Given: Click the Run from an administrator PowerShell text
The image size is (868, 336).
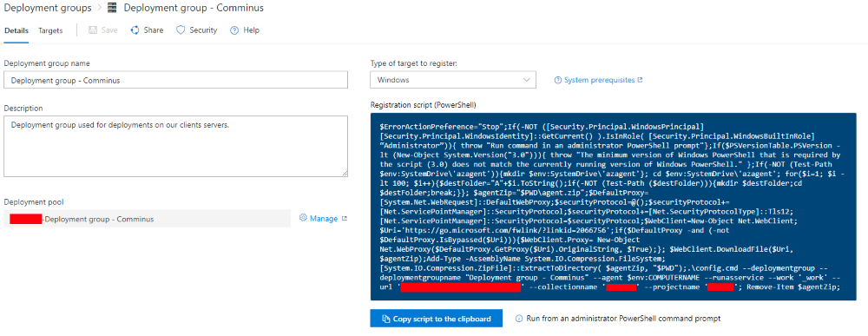Looking at the screenshot, I should (x=623, y=319).
